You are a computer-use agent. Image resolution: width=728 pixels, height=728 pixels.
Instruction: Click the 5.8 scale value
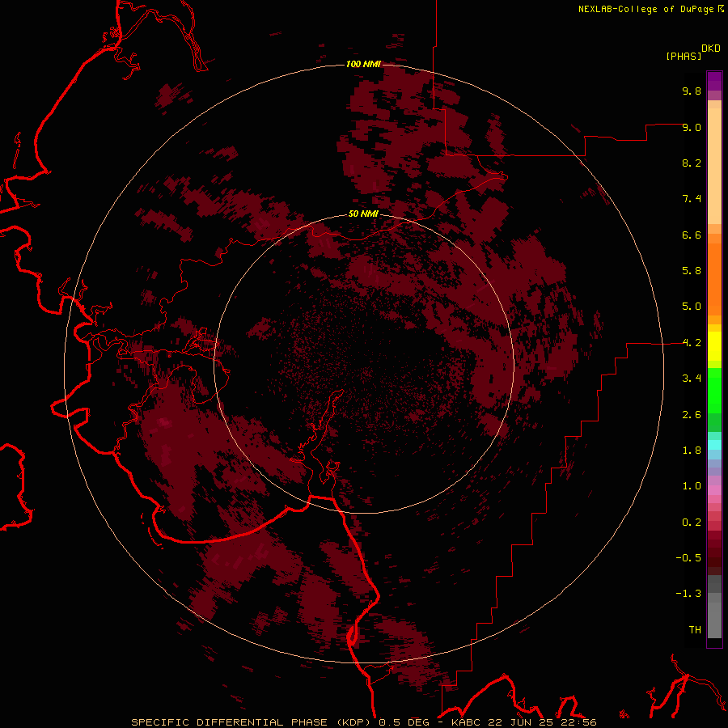692,271
